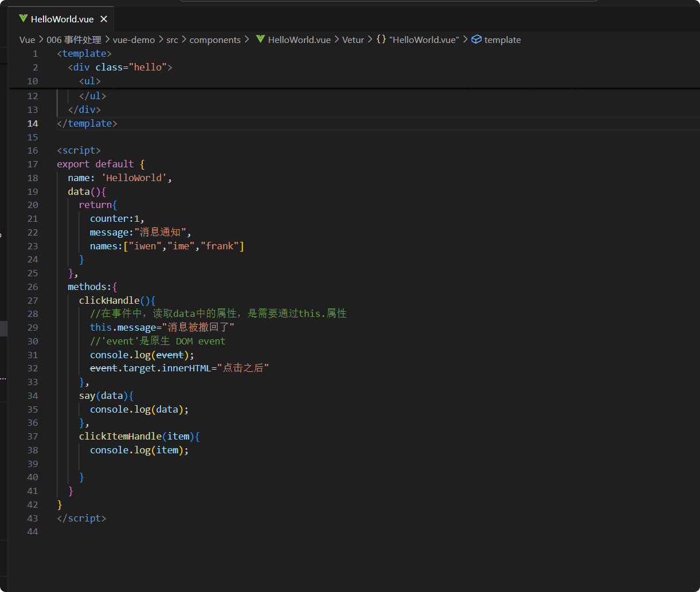Image resolution: width=700 pixels, height=592 pixels.
Task: Open the quoted "HelloWorld.vue" symbol breadcrumb
Action: tap(424, 40)
